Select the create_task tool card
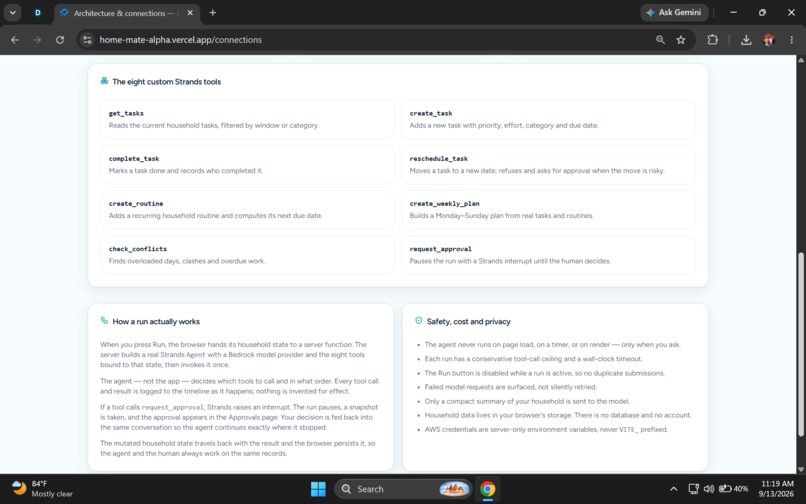Viewport: 806px width, 504px height. pyautogui.click(x=548, y=119)
